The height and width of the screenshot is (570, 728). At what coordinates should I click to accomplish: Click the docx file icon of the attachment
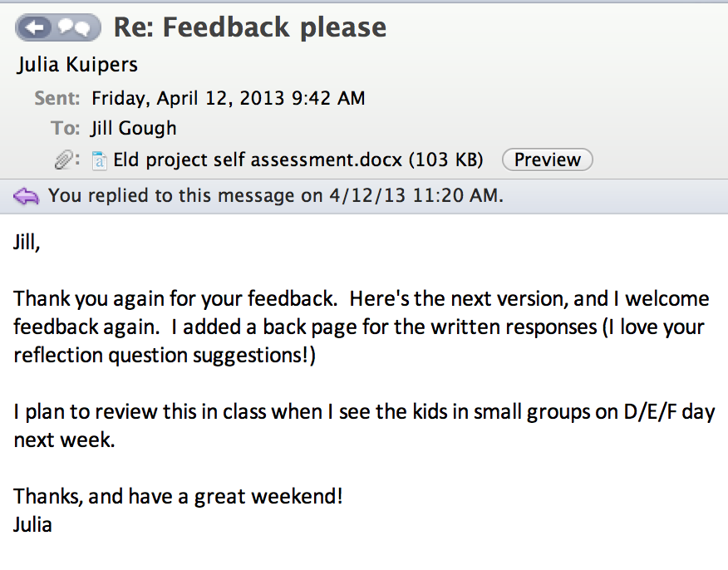pyautogui.click(x=99, y=160)
